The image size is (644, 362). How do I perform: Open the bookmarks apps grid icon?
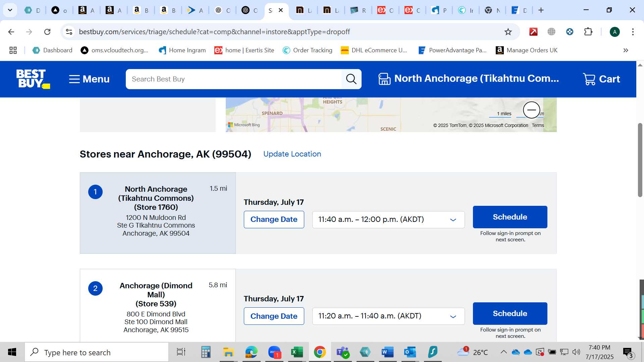13,50
